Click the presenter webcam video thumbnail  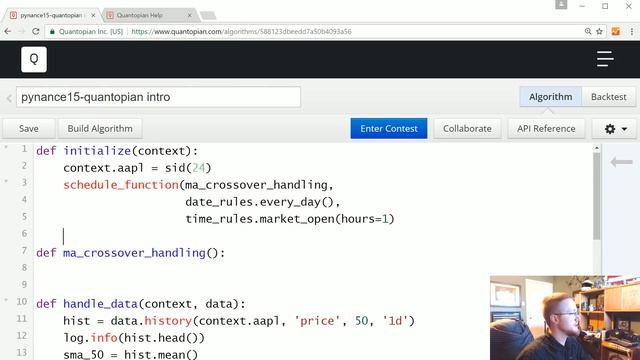click(x=565, y=318)
